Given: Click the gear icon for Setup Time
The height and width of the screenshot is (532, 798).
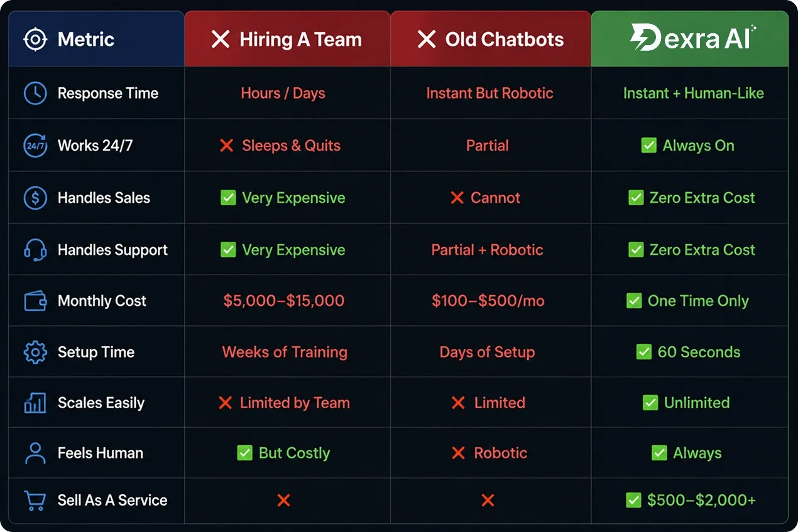Looking at the screenshot, I should tap(35, 352).
